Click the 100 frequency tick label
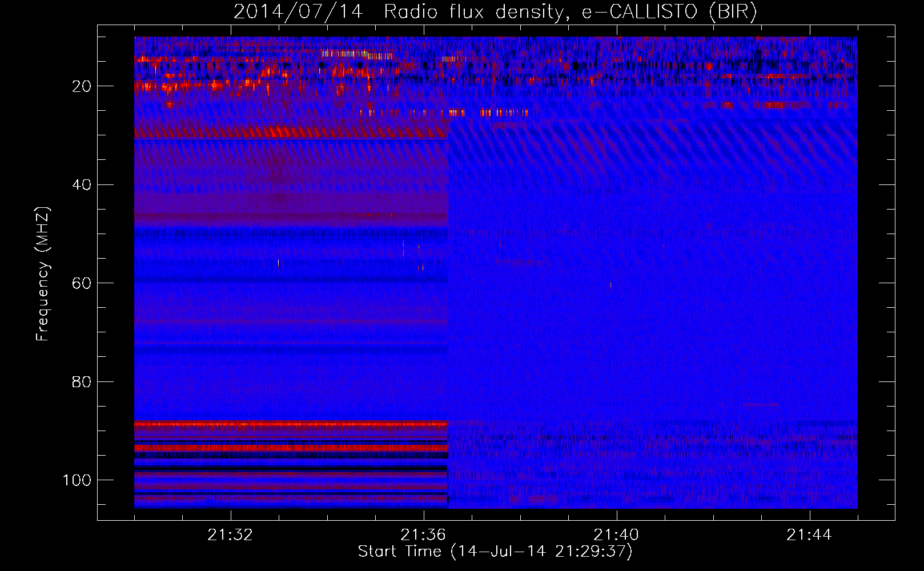 click(77, 480)
